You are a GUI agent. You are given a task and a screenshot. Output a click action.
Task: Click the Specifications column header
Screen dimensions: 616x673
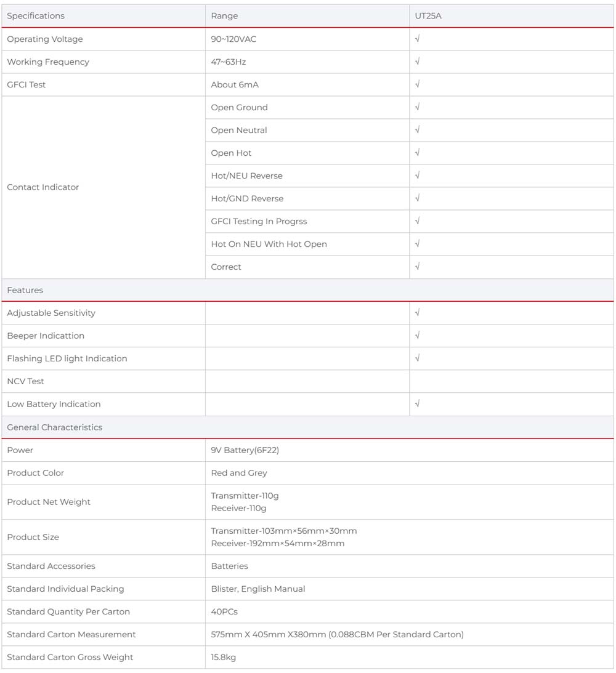tap(36, 16)
